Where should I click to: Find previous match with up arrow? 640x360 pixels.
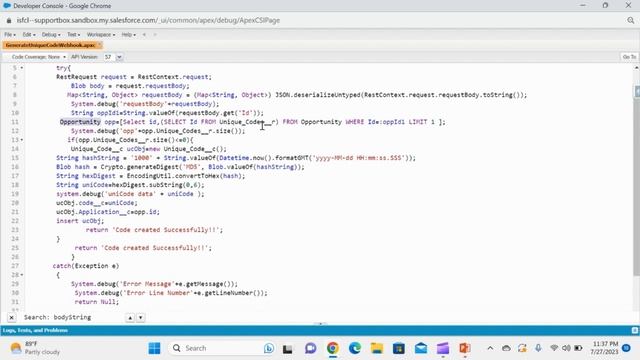tap(130, 317)
